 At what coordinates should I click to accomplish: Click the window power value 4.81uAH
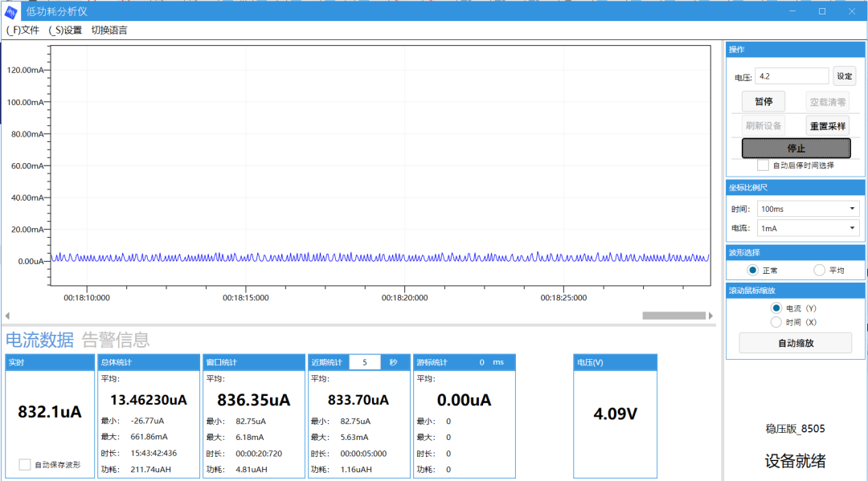(x=252, y=470)
